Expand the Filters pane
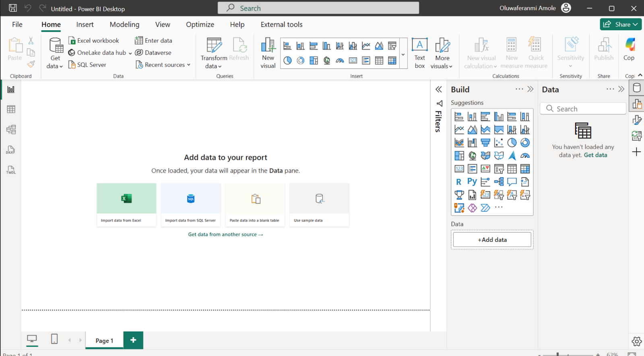 pos(439,89)
